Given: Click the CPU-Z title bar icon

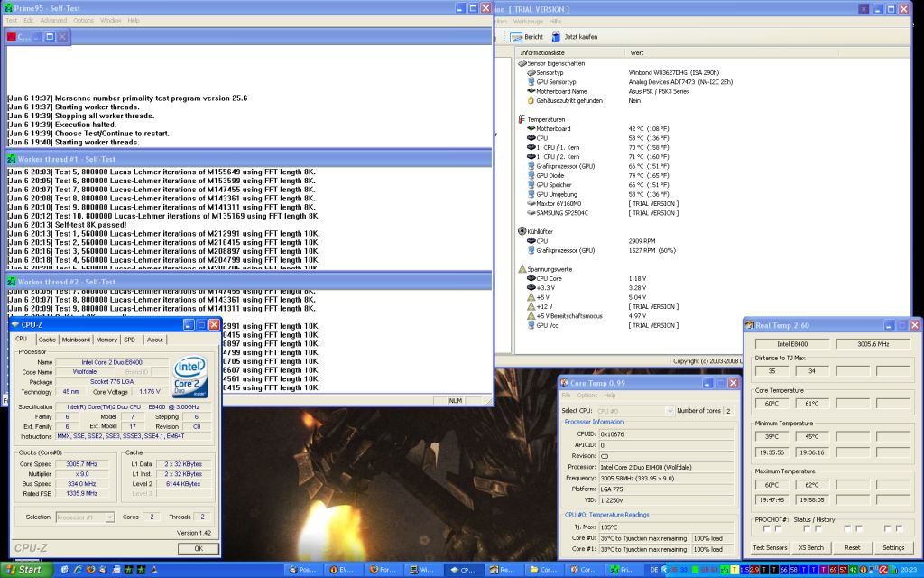Looking at the screenshot, I should tap(15, 324).
